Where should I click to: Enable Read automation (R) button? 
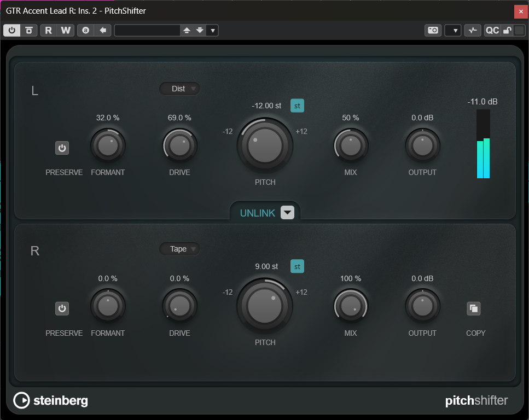pyautogui.click(x=49, y=31)
